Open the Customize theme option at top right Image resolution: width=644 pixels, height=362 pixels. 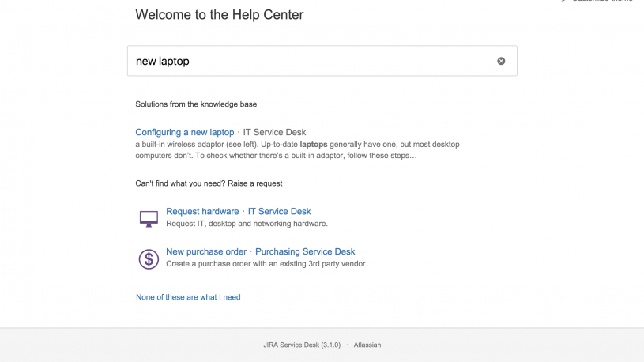coord(601,2)
